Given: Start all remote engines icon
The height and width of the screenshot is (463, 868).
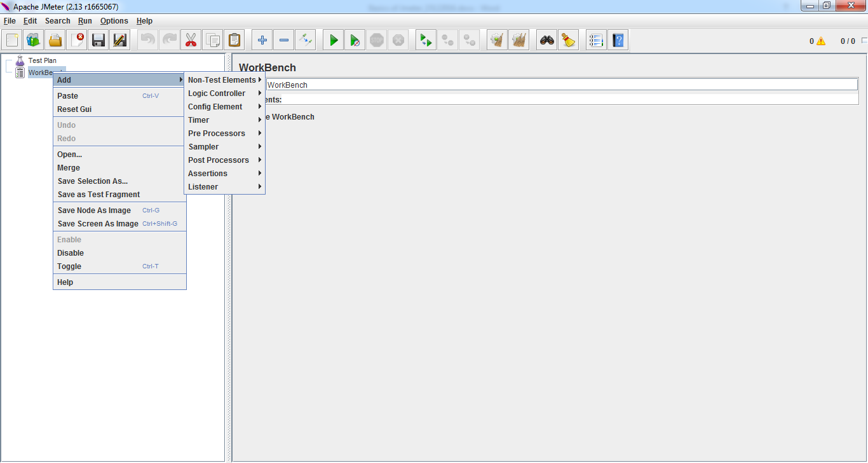Looking at the screenshot, I should tap(426, 41).
